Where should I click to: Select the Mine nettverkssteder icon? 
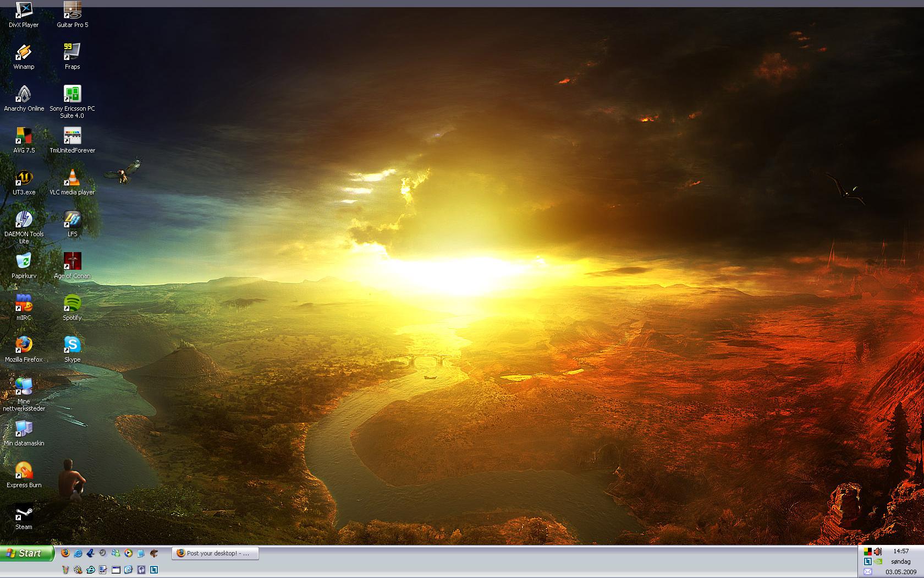tap(24, 395)
